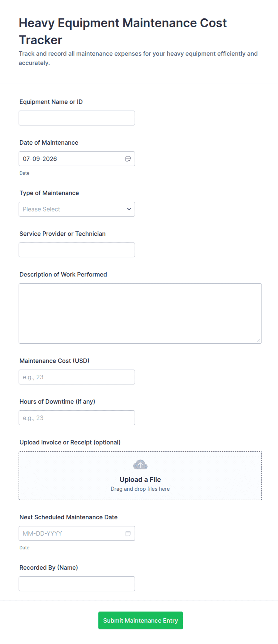The image size is (278, 644).
Task: Click the Hours of Downtime input
Action: [x=77, y=418]
